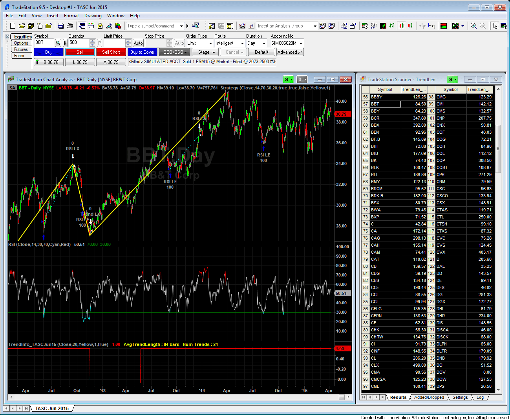The width and height of the screenshot is (510, 420).
Task: Click the green histogram chart icon
Action: (x=383, y=26)
